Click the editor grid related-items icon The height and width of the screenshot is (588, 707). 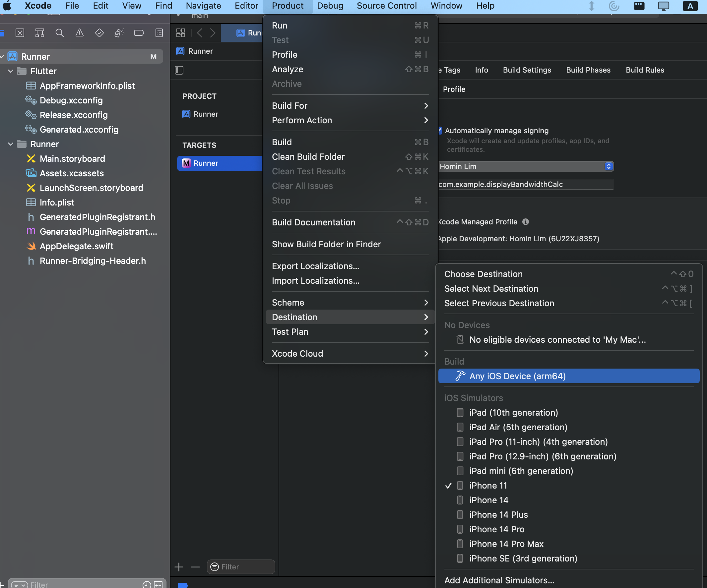(181, 32)
